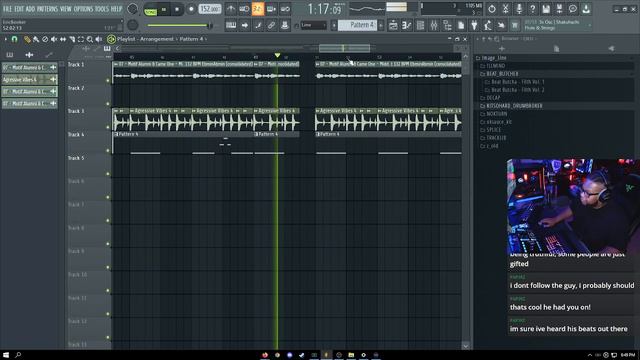
Task: Toggle mute dot for Track 3
Action: point(108,127)
